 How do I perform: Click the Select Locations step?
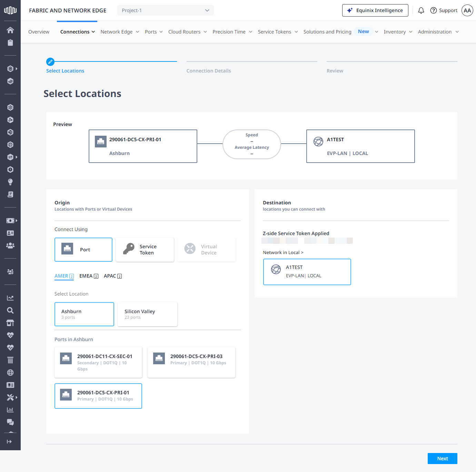click(65, 71)
